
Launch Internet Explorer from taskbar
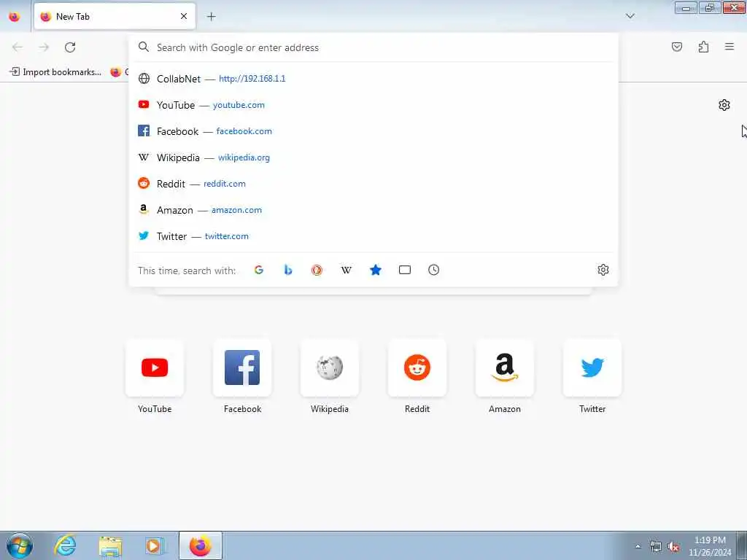(65, 545)
